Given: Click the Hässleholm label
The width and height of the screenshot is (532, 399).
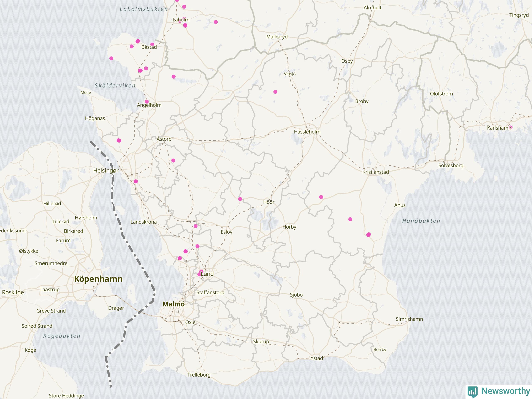Looking at the screenshot, I should tap(307, 132).
